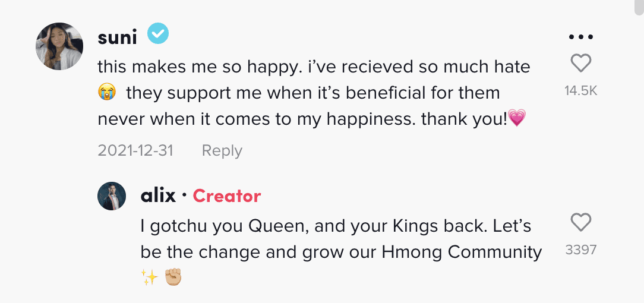
Task: Visit the suni username profile link
Action: [x=117, y=37]
